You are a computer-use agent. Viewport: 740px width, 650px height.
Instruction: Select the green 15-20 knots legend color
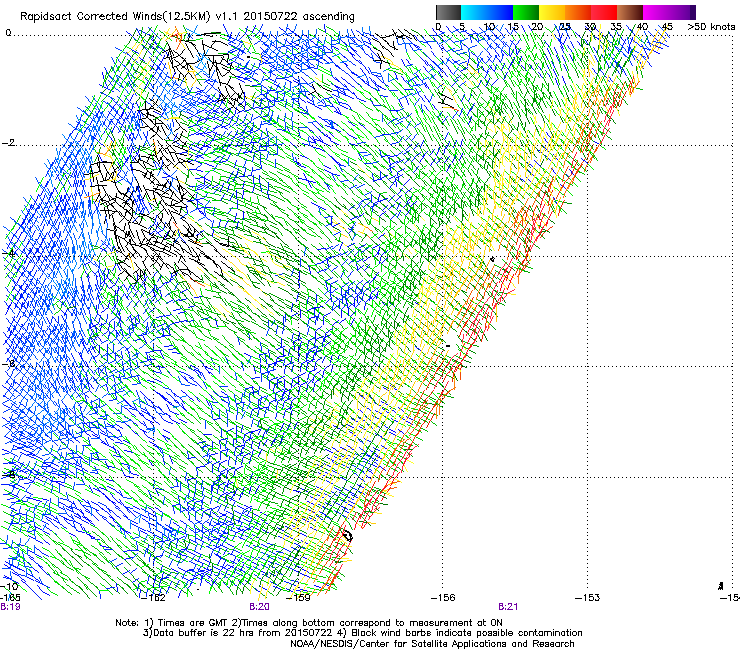pos(526,12)
